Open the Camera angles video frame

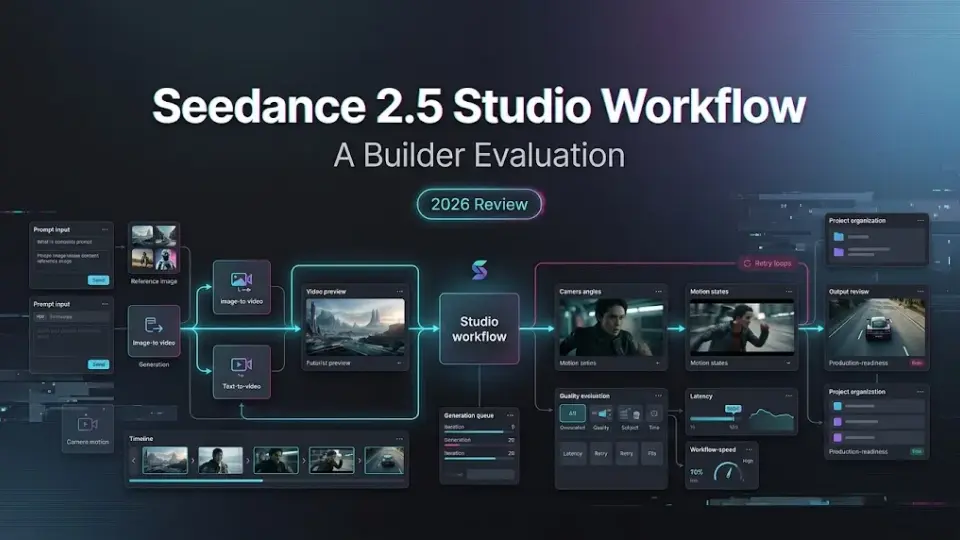(611, 327)
